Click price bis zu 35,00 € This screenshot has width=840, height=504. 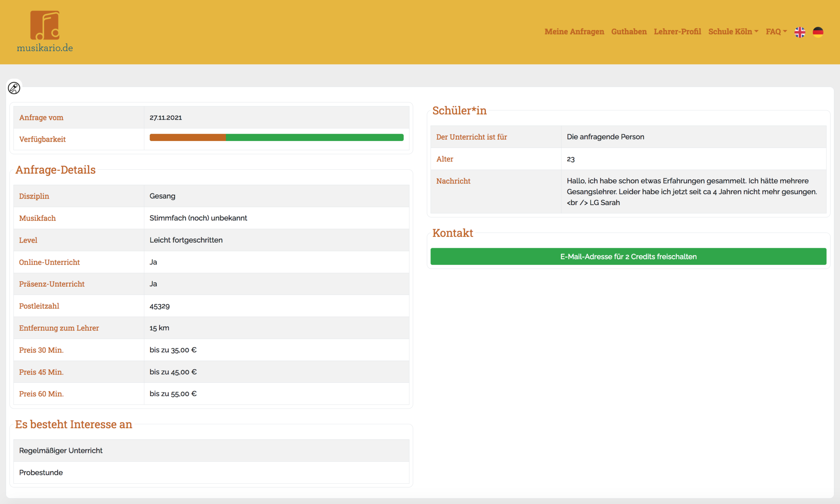(x=173, y=350)
